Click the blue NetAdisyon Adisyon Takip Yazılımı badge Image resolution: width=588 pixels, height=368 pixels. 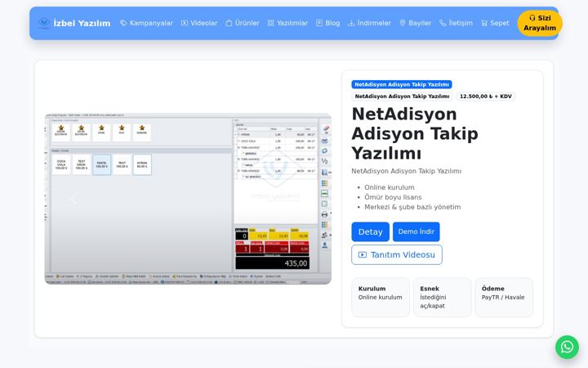pos(402,84)
